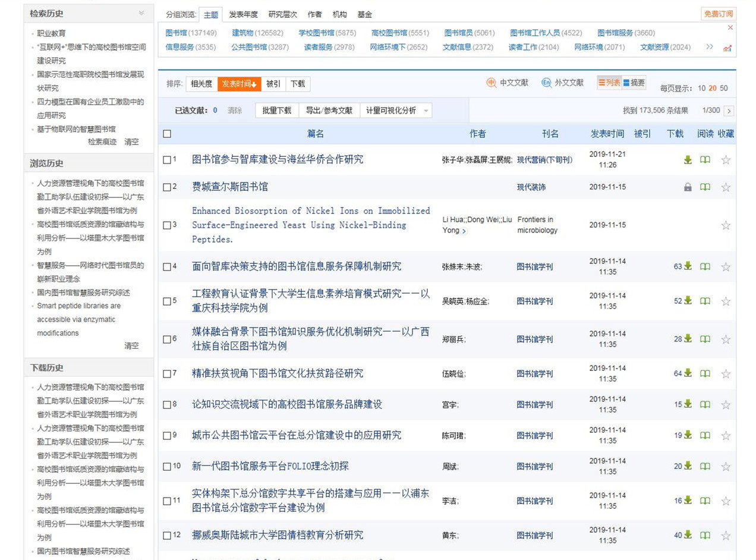Viewport: 756px width, 560px height.
Task: Click the download icon for result 1
Action: pyautogui.click(x=688, y=159)
